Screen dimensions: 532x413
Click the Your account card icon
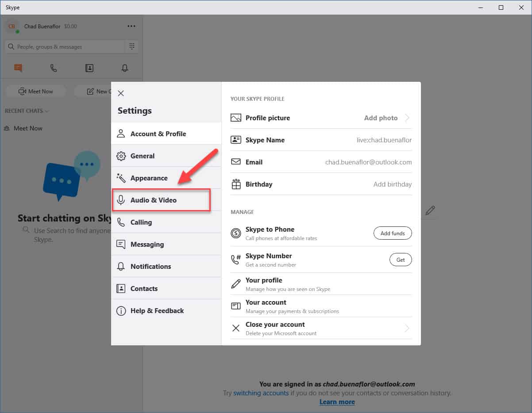coord(236,306)
